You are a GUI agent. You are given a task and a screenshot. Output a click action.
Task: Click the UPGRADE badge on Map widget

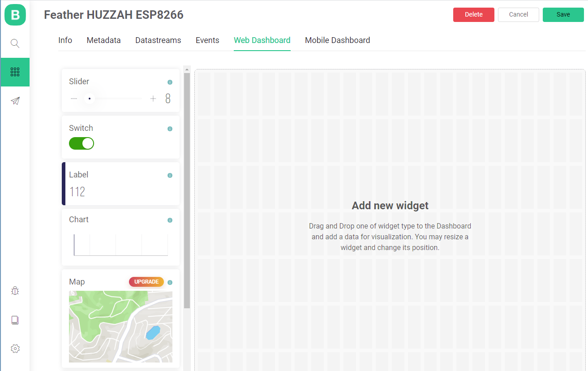click(146, 282)
